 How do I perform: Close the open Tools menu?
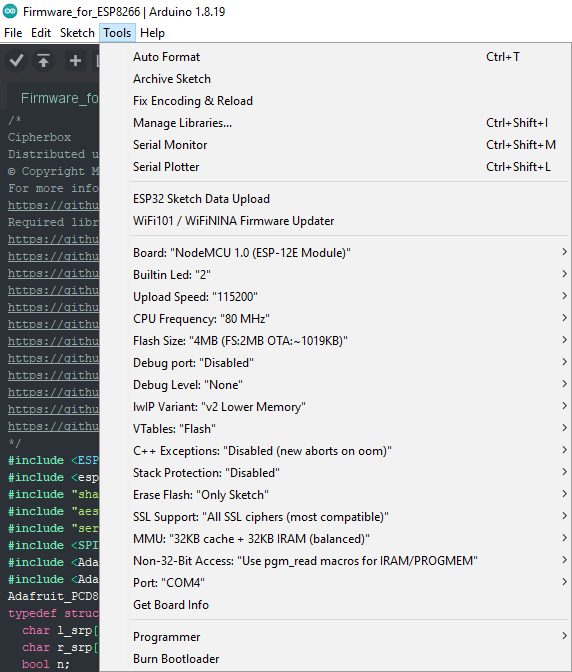[117, 33]
